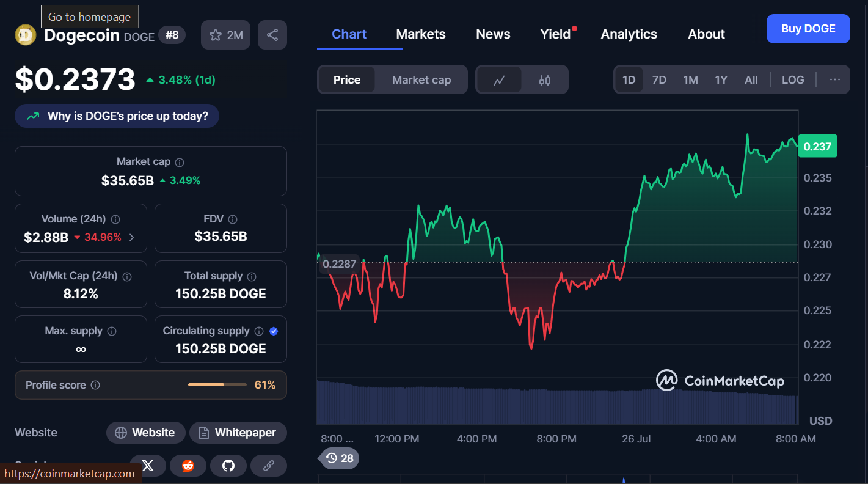The height and width of the screenshot is (484, 868).
Task: Click the Market cap info icon
Action: (180, 163)
